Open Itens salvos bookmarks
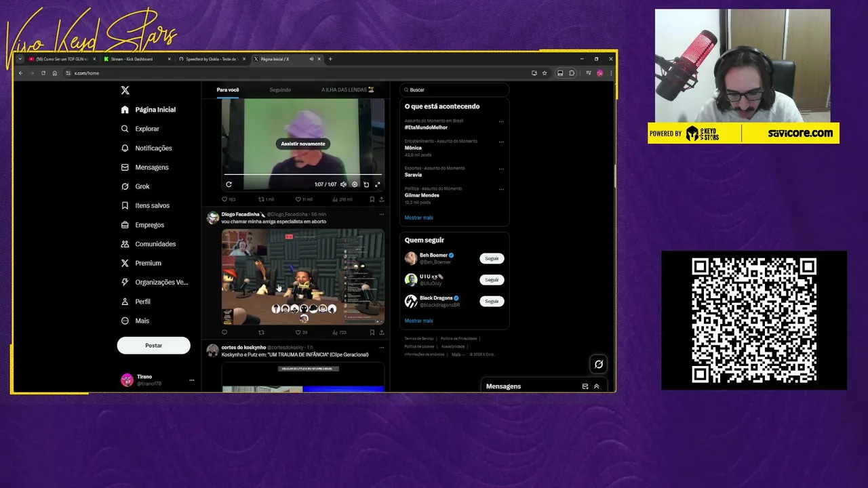Screen dimensions: 868x488 pyautogui.click(x=146, y=205)
